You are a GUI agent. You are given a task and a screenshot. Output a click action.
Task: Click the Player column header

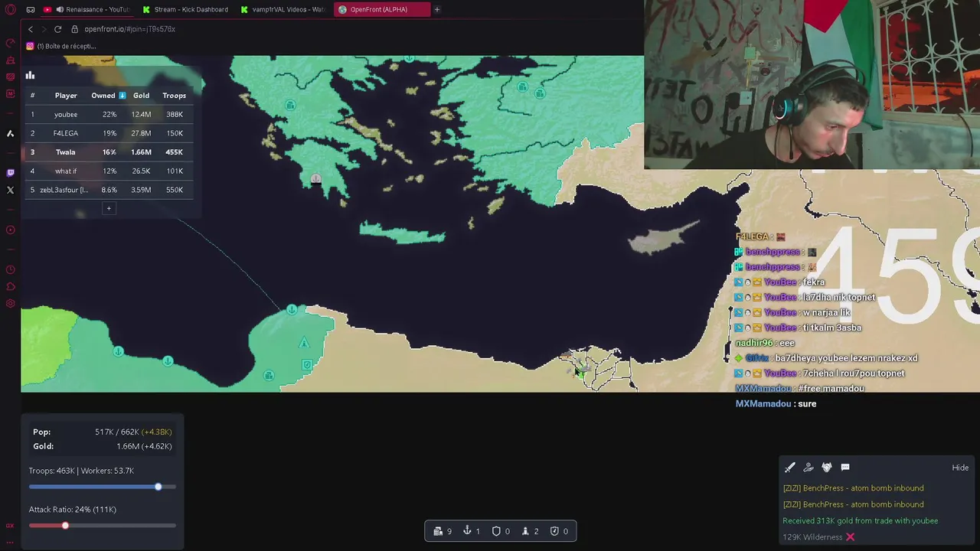(66, 96)
